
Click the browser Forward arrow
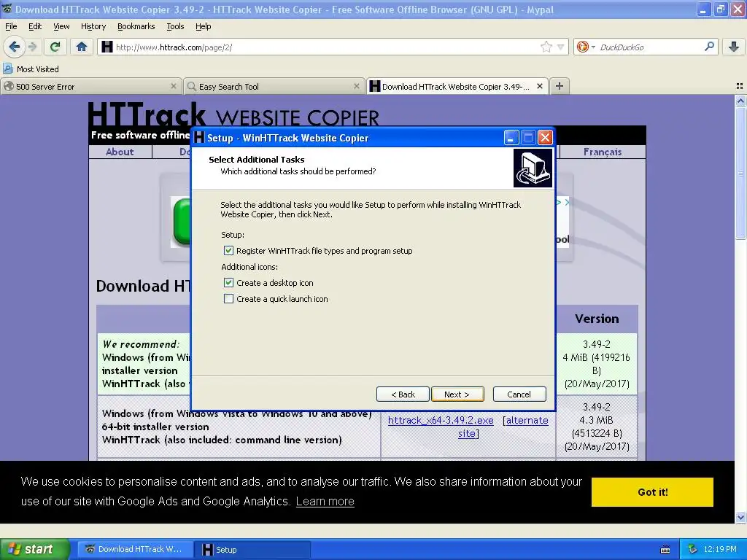tap(33, 47)
